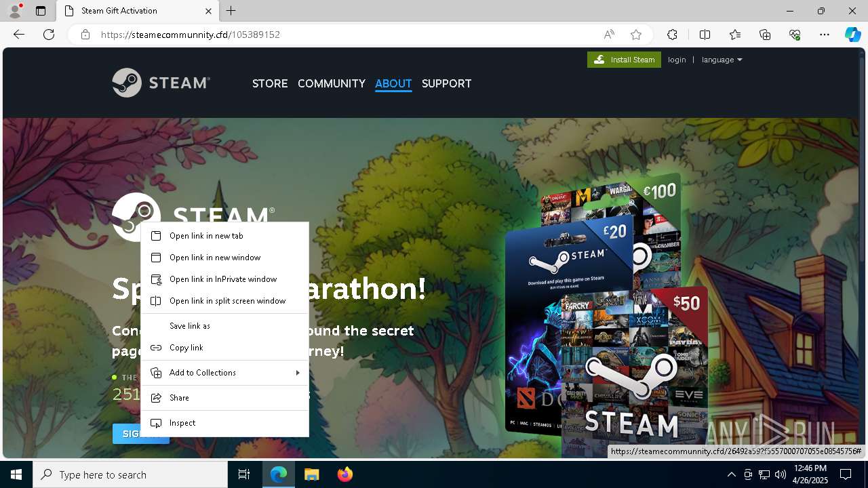
Task: Open the notification center icon
Action: tap(846, 474)
